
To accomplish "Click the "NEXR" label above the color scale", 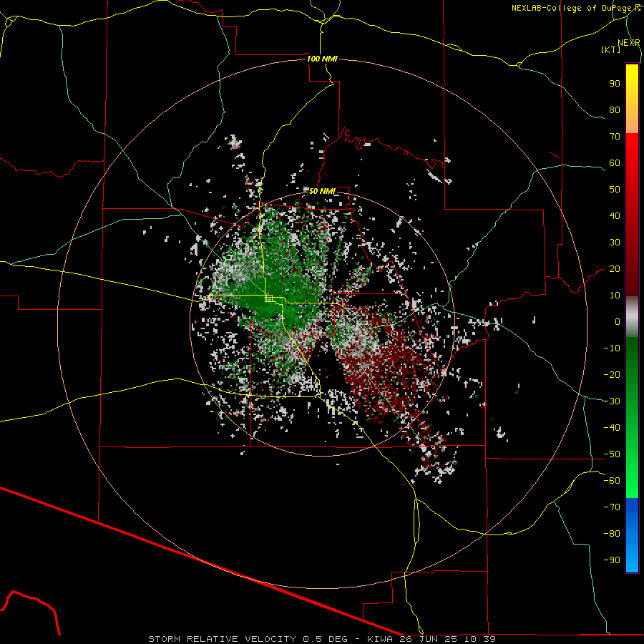I will click(x=629, y=43).
